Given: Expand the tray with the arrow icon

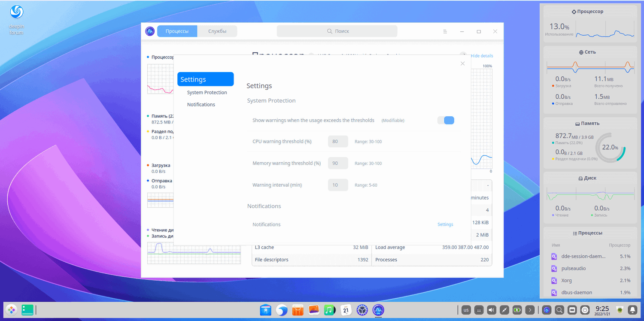Looking at the screenshot, I should 530,309.
